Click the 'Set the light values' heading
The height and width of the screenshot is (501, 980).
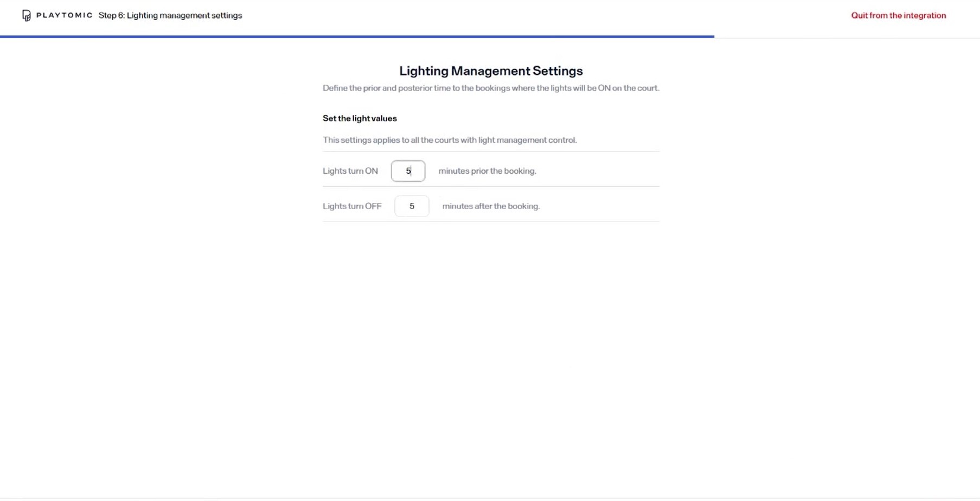coord(360,118)
